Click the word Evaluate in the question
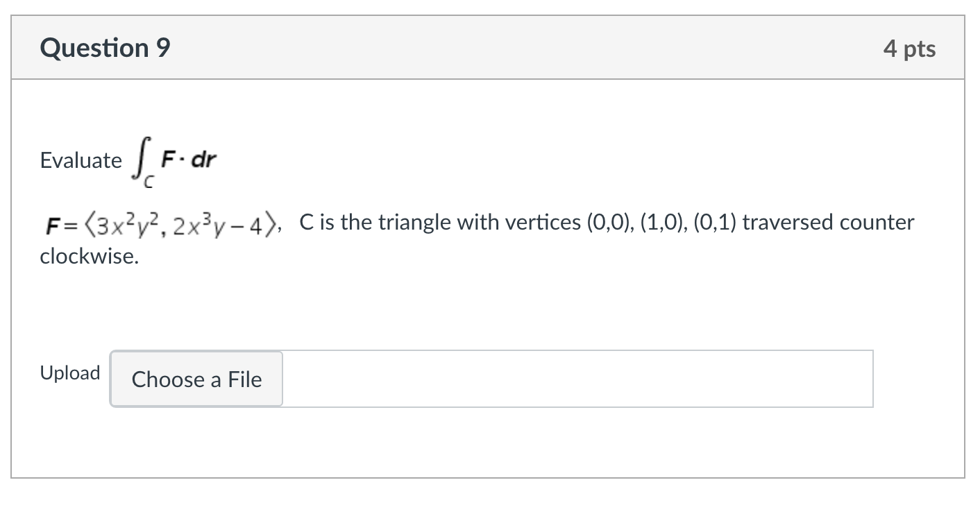The image size is (980, 505). [x=82, y=160]
